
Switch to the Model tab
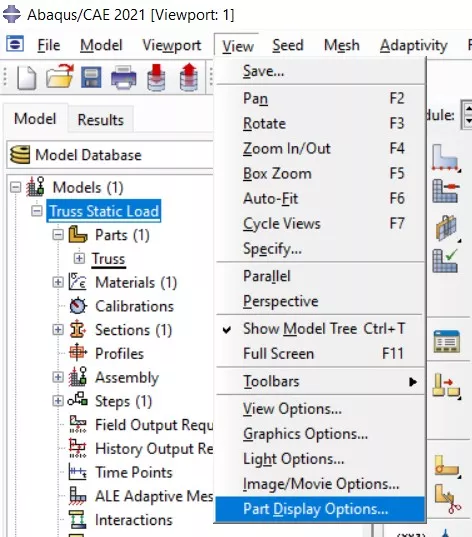click(x=35, y=119)
